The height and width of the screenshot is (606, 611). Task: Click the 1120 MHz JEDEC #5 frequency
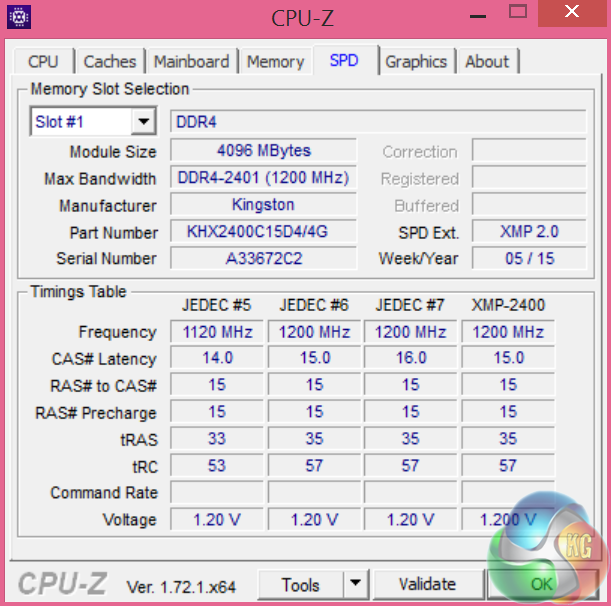click(217, 332)
